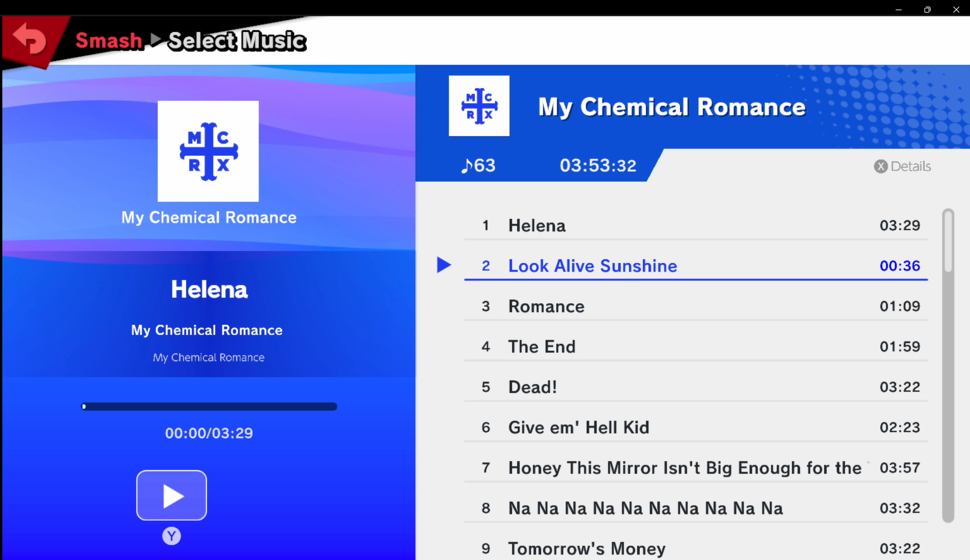Click the X button icon next to Details
The width and height of the screenshot is (970, 560).
coord(880,166)
